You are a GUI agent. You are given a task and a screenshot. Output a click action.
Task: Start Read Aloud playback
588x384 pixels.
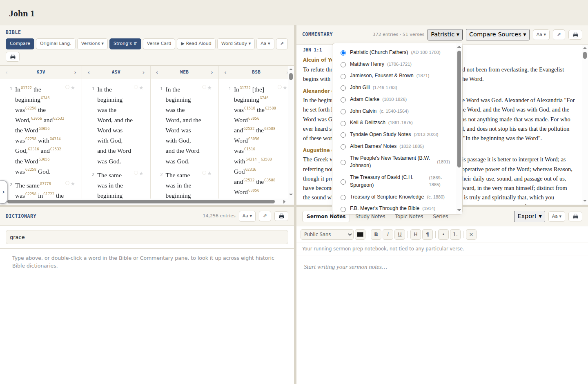[196, 44]
